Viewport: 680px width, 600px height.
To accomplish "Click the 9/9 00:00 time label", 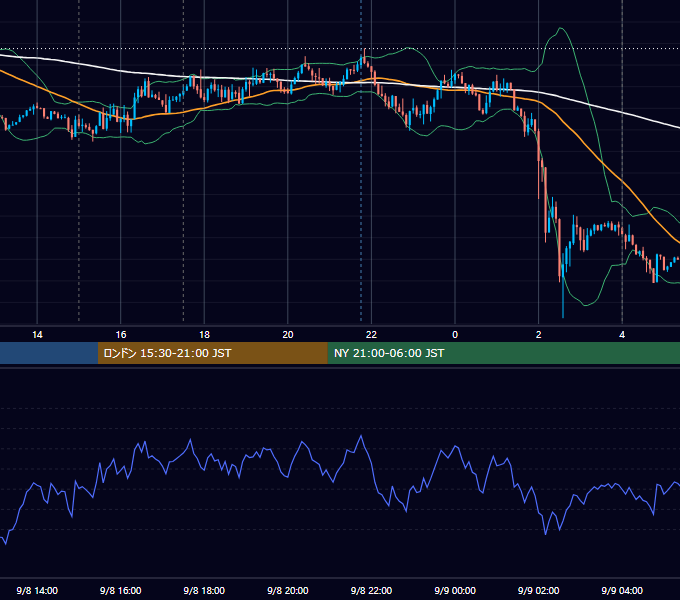I will pyautogui.click(x=455, y=590).
